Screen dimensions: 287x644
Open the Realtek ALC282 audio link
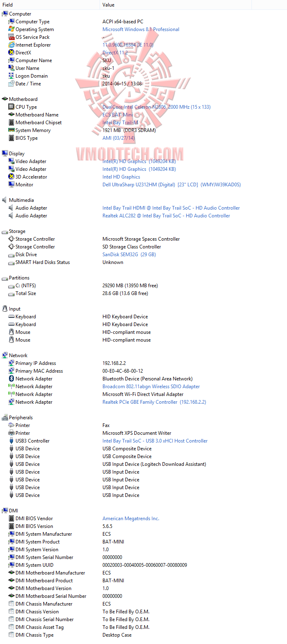(166, 216)
